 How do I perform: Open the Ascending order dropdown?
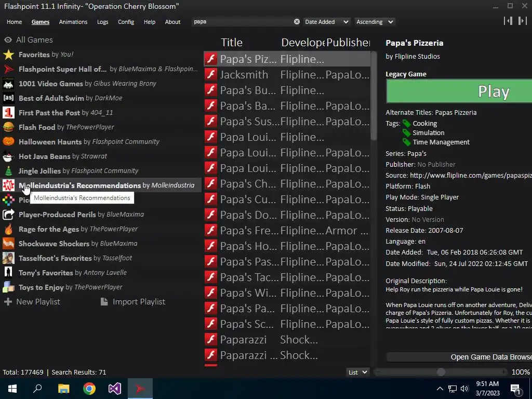375,22
